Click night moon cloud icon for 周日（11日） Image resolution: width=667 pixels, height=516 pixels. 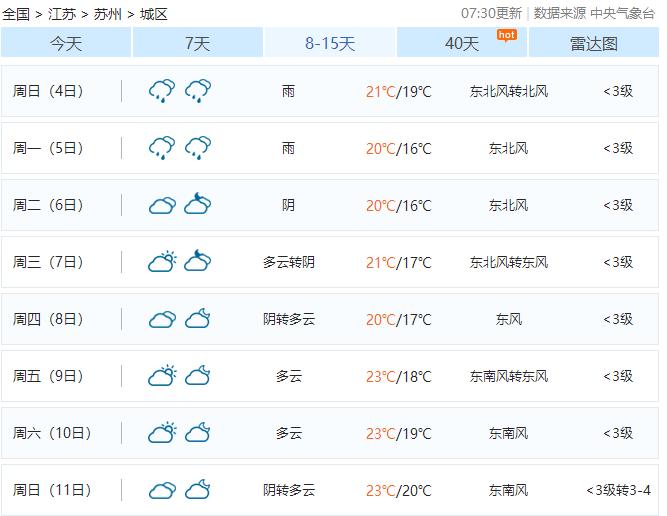198,489
